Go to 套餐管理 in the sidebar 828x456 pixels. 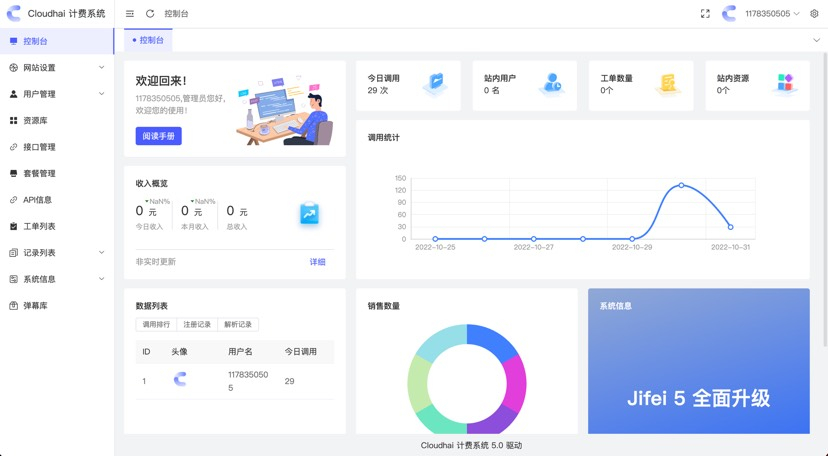click(x=39, y=174)
